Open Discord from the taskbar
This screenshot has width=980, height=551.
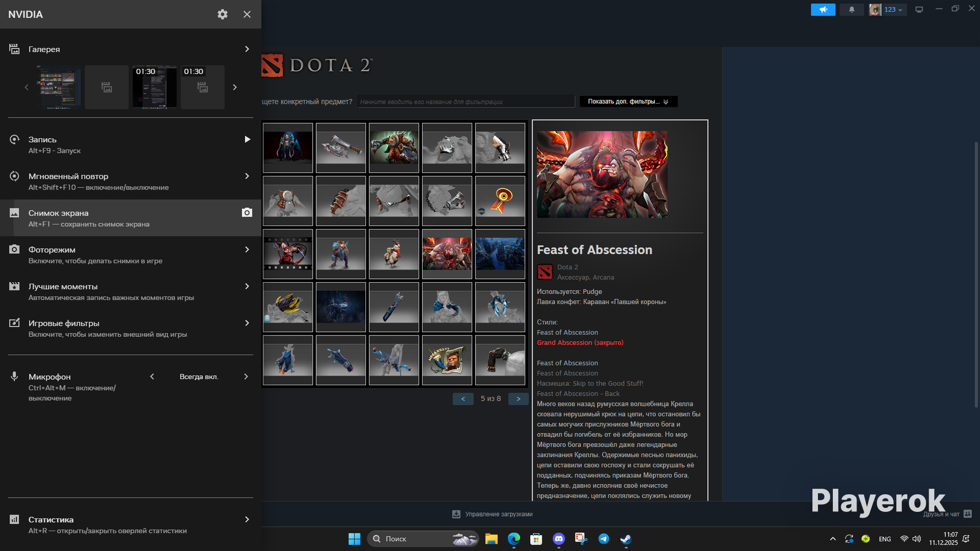(x=559, y=539)
